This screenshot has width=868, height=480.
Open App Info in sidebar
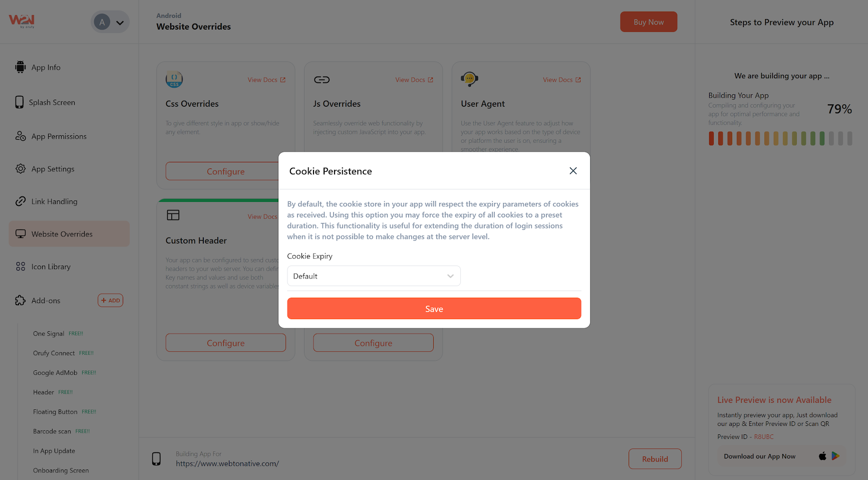tap(46, 68)
